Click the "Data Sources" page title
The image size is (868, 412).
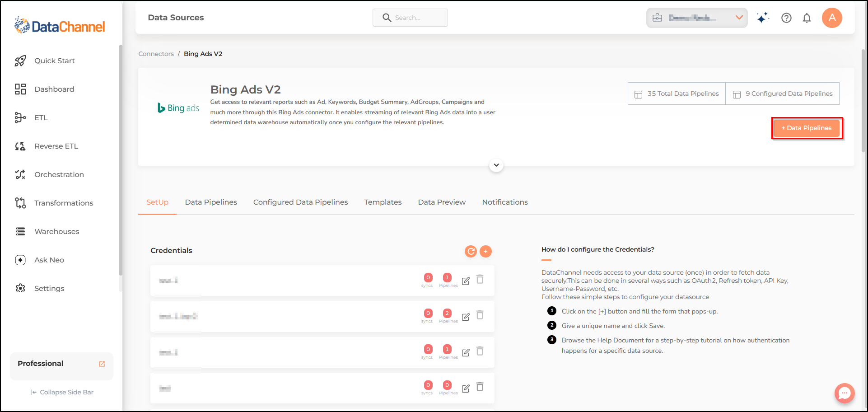point(176,18)
